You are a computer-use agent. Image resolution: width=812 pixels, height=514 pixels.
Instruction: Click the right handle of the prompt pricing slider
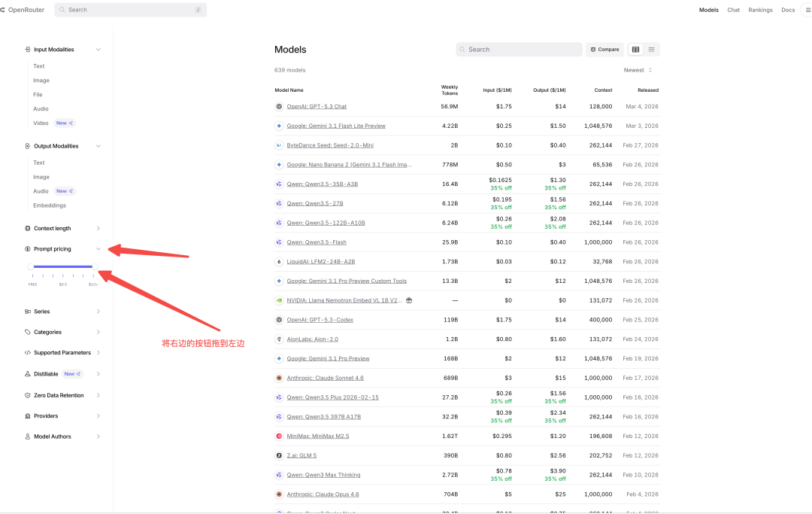[x=94, y=266]
